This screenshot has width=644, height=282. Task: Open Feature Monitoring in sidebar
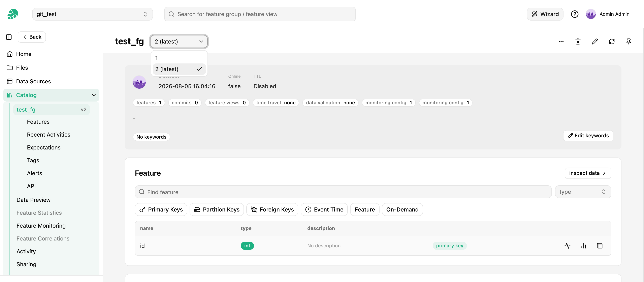[41, 226]
